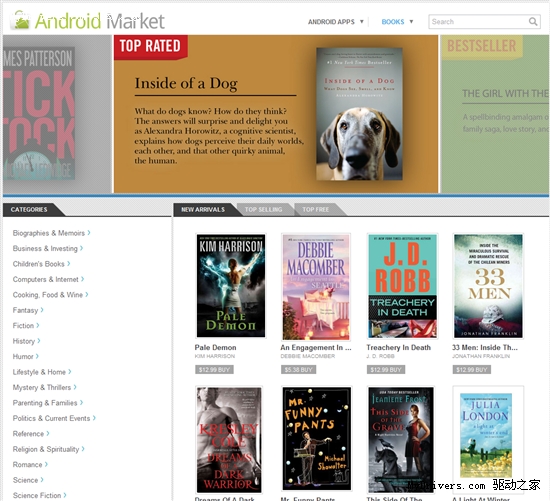This screenshot has height=501, width=550.
Task: Show the previous Tick Tock banner
Action: [x=58, y=114]
